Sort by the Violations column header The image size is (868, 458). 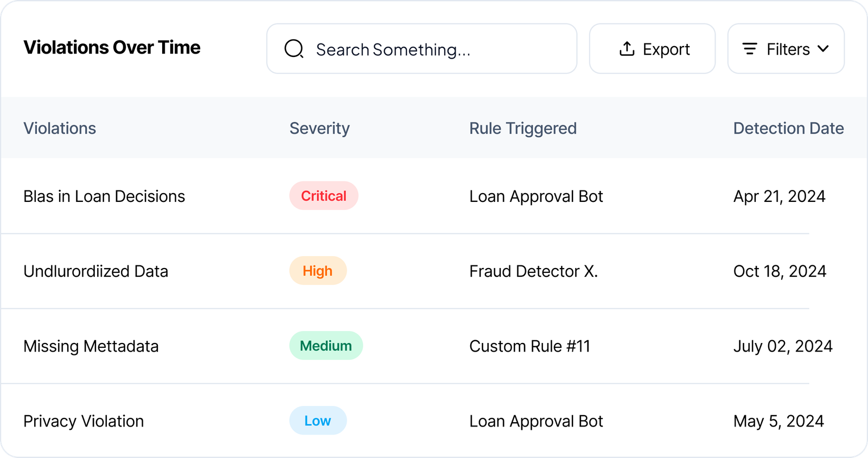click(60, 128)
